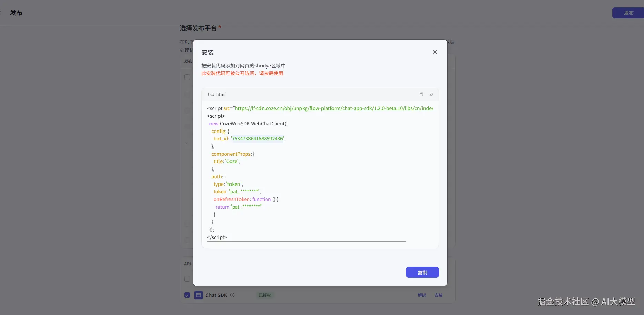Close the 安装 dialog with the X
Image resolution: width=644 pixels, height=315 pixels.
435,52
